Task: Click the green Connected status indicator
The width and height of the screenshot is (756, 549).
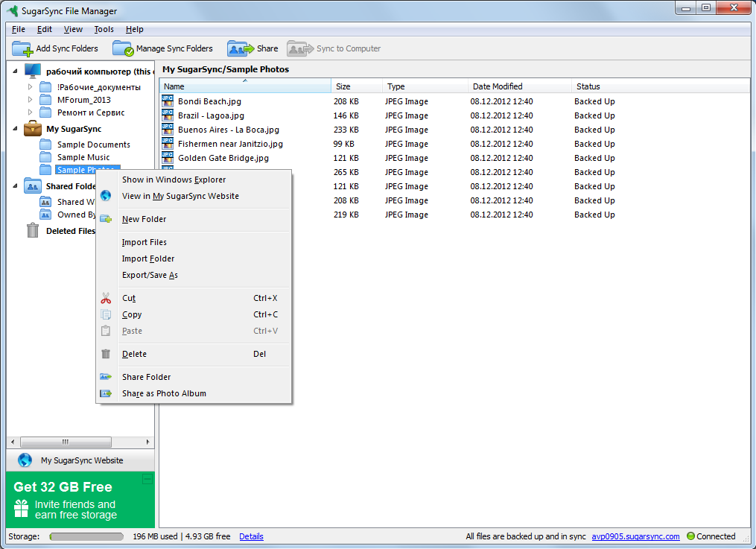Action: point(690,536)
